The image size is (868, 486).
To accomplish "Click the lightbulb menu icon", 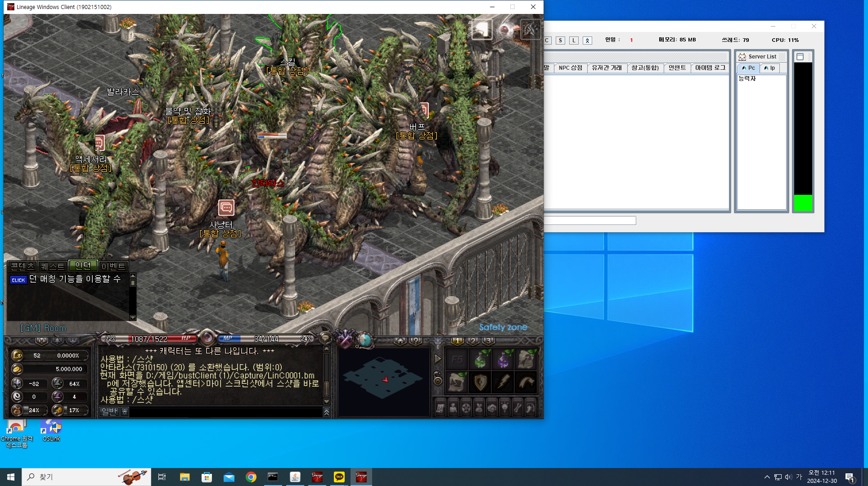I will pos(505,408).
